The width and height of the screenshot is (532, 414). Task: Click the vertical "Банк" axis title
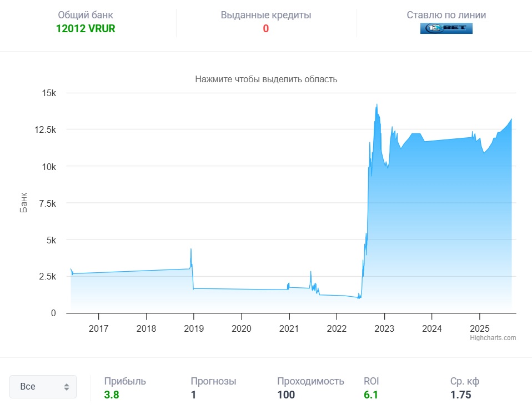point(24,203)
